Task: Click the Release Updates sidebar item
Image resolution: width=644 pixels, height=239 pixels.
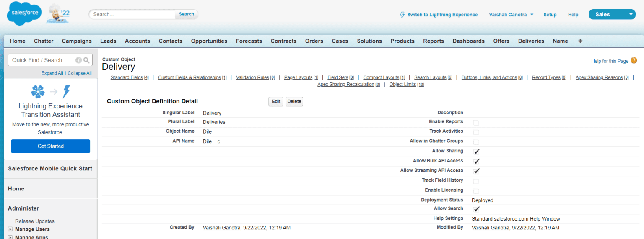Action: point(35,221)
